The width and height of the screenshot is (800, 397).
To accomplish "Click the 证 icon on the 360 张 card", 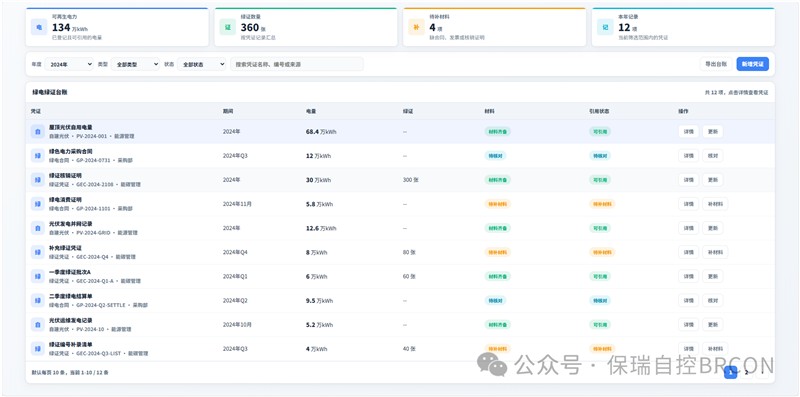I will point(228,27).
